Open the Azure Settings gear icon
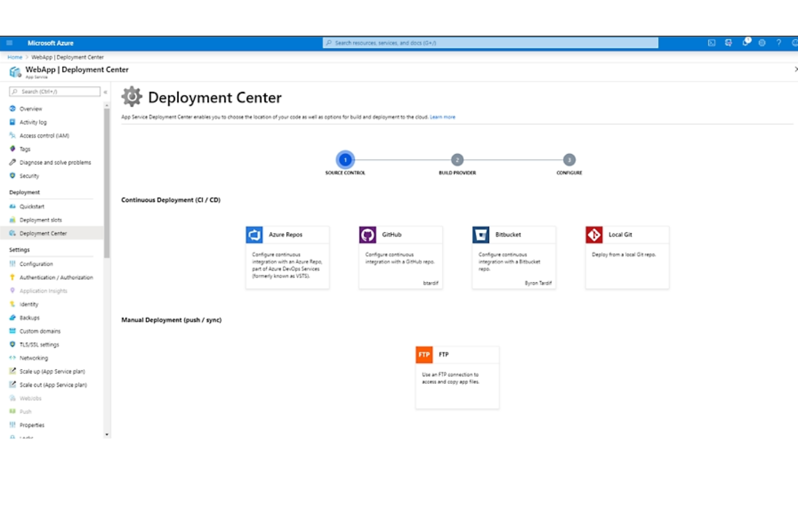798x532 pixels. [762, 43]
